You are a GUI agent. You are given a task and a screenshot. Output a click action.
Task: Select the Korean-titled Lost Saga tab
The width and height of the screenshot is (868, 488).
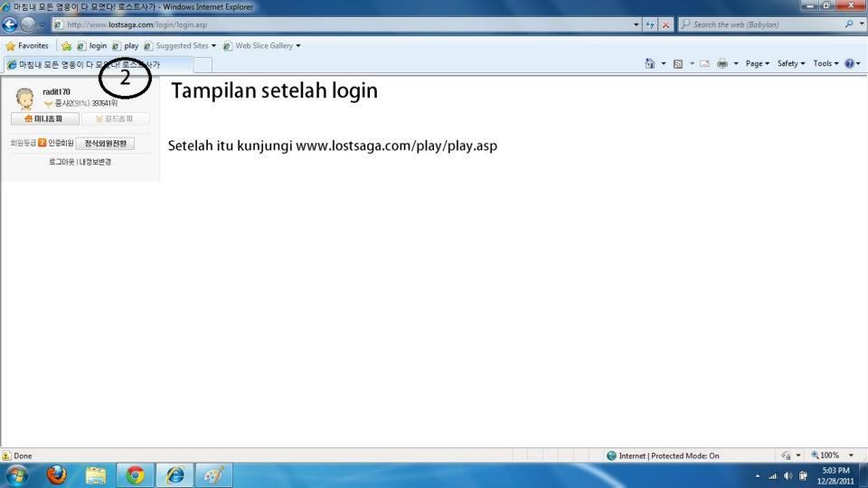pyautogui.click(x=99, y=65)
